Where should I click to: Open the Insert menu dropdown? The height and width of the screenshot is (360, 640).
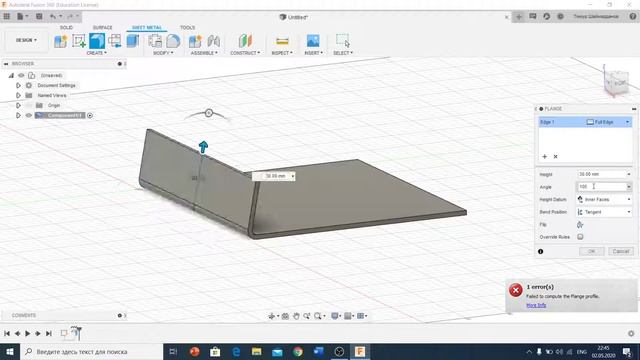(313, 53)
